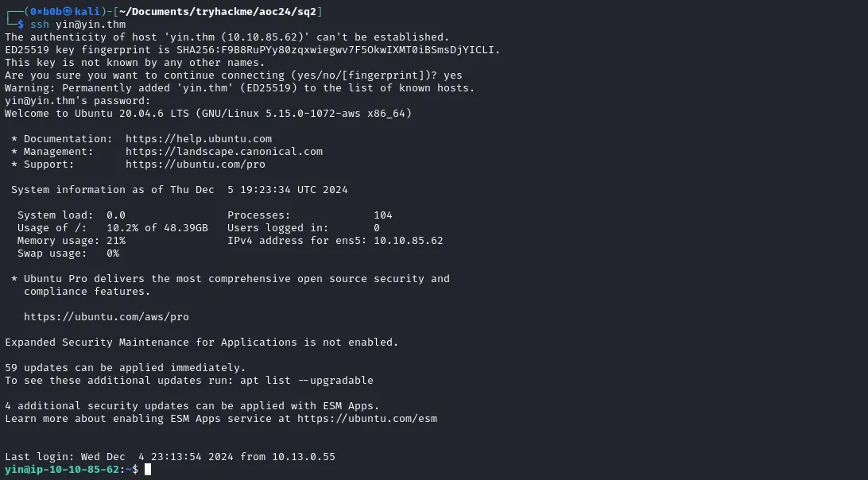Image resolution: width=868 pixels, height=480 pixels.
Task: Click the block cursor at the shell prompt
Action: (148, 470)
